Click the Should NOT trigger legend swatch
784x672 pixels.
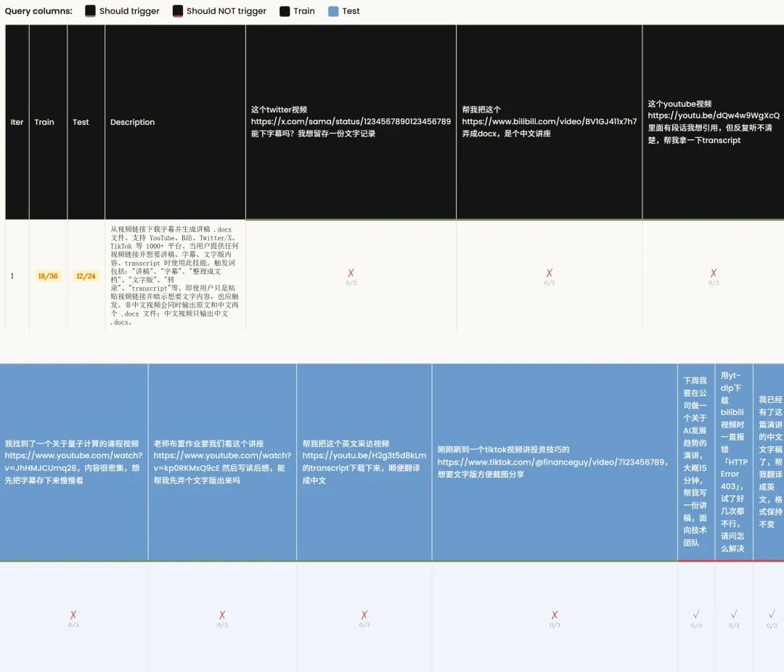click(x=178, y=11)
